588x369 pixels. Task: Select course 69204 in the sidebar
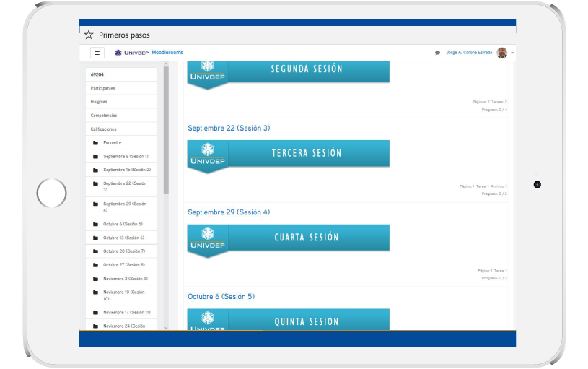(121, 74)
